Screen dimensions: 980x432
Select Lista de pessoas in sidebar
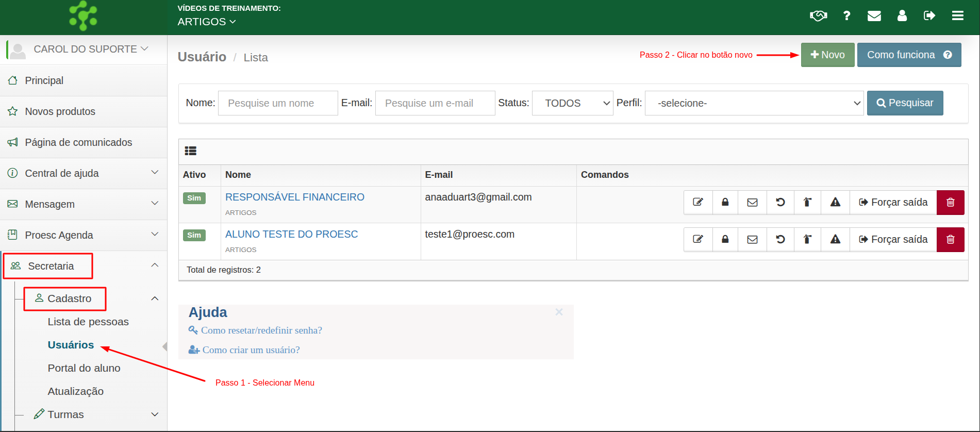(88, 322)
